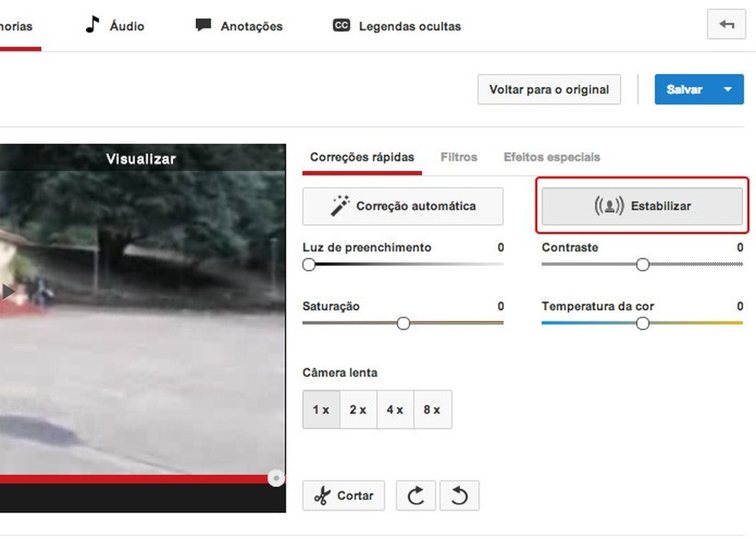Rotate the video counterclockwise
The image size is (756, 539).
coord(459,495)
